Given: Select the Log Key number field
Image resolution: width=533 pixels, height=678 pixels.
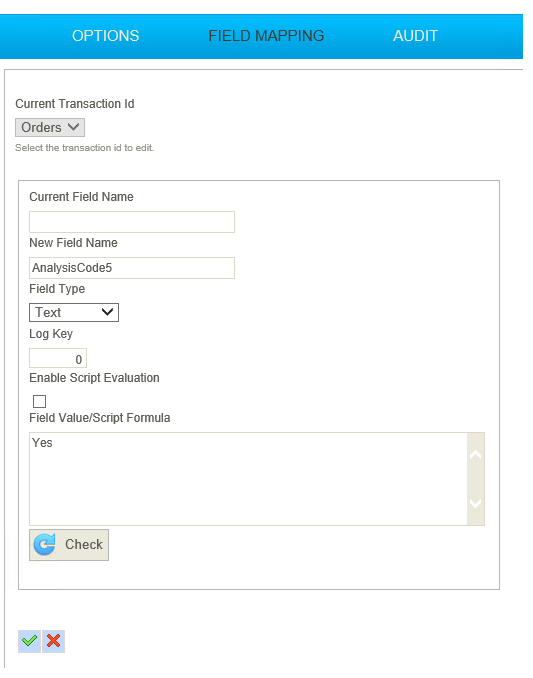Looking at the screenshot, I should [x=58, y=358].
